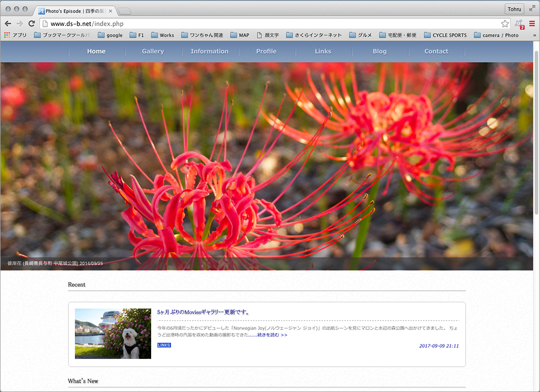
Task: Click the browser back arrow
Action: (x=7, y=24)
